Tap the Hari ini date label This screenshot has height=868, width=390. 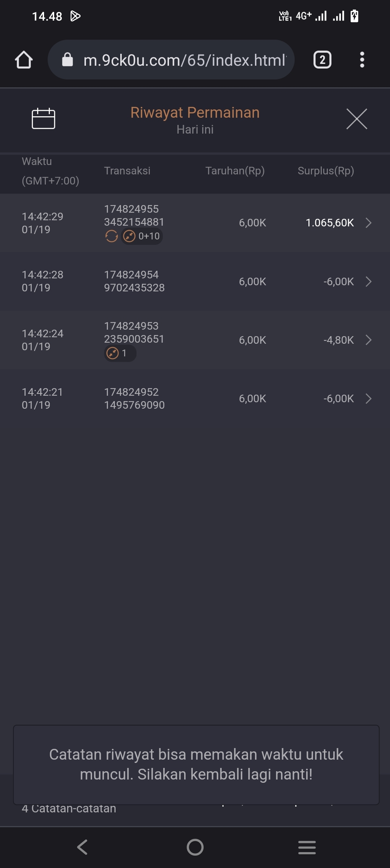click(195, 130)
